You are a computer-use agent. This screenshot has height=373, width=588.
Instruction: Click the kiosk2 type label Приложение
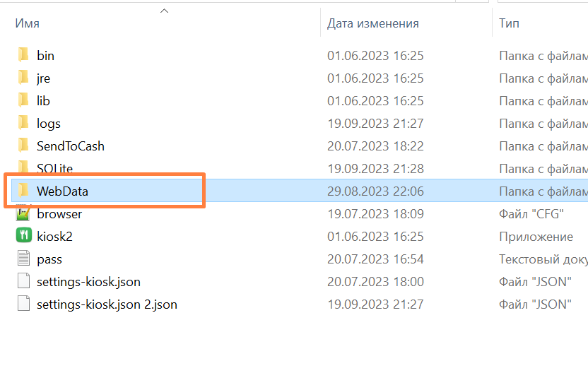point(536,236)
